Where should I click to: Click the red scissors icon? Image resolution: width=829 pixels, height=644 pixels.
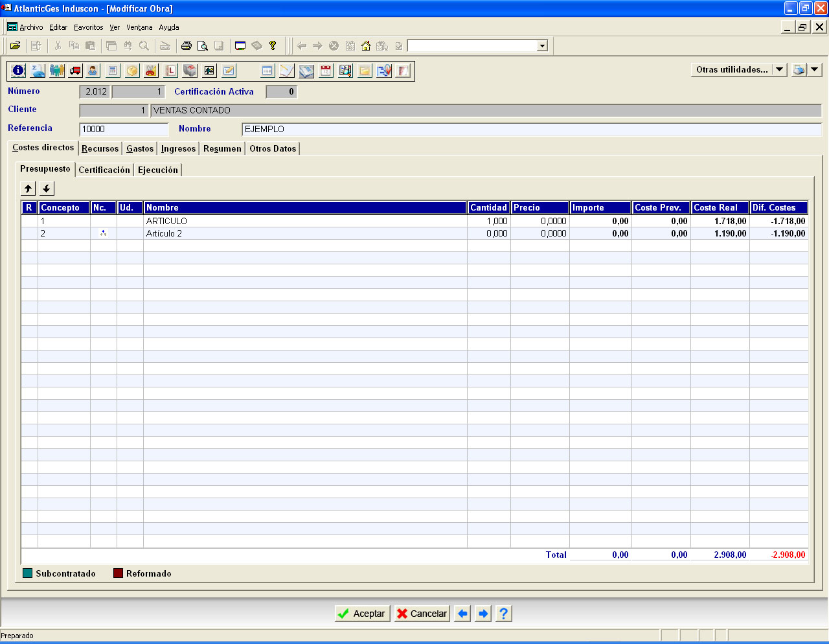[151, 71]
